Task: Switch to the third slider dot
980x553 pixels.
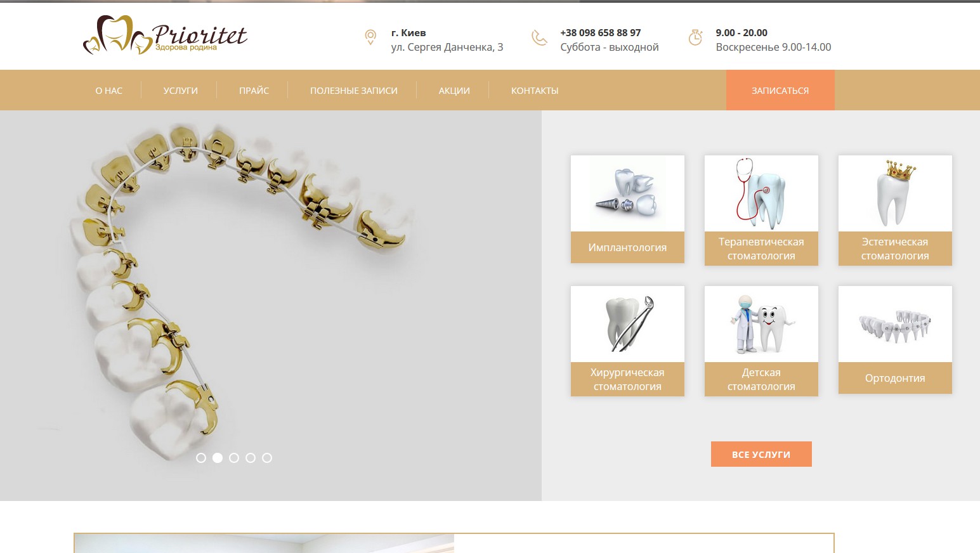Action: pos(234,458)
